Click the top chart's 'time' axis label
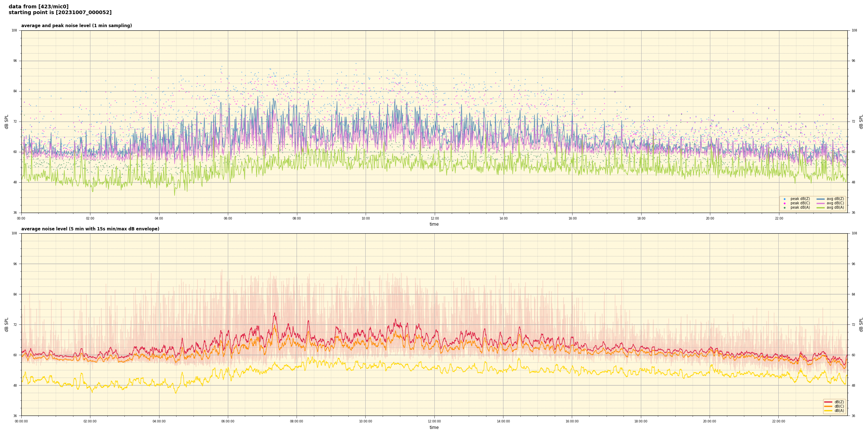 pyautogui.click(x=434, y=224)
